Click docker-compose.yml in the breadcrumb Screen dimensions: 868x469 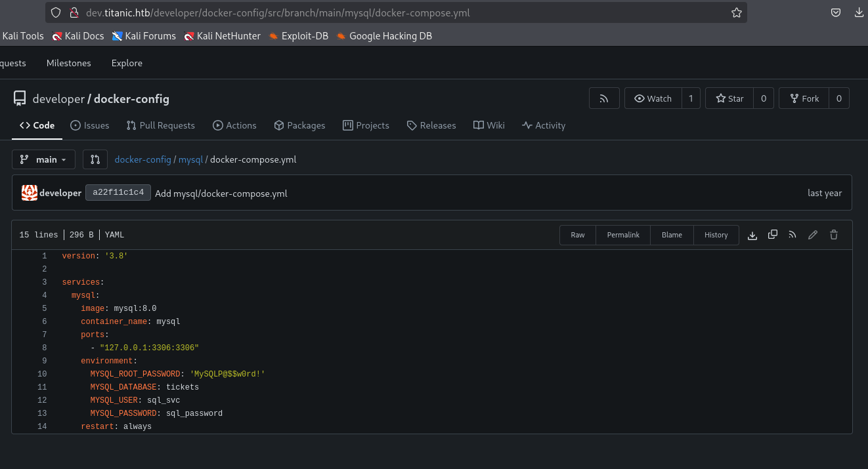(253, 159)
